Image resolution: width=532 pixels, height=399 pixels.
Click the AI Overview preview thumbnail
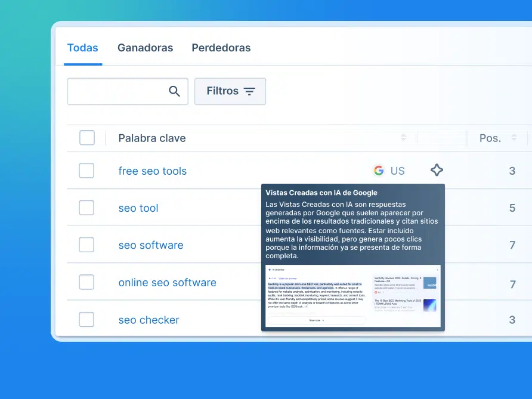[x=352, y=296]
